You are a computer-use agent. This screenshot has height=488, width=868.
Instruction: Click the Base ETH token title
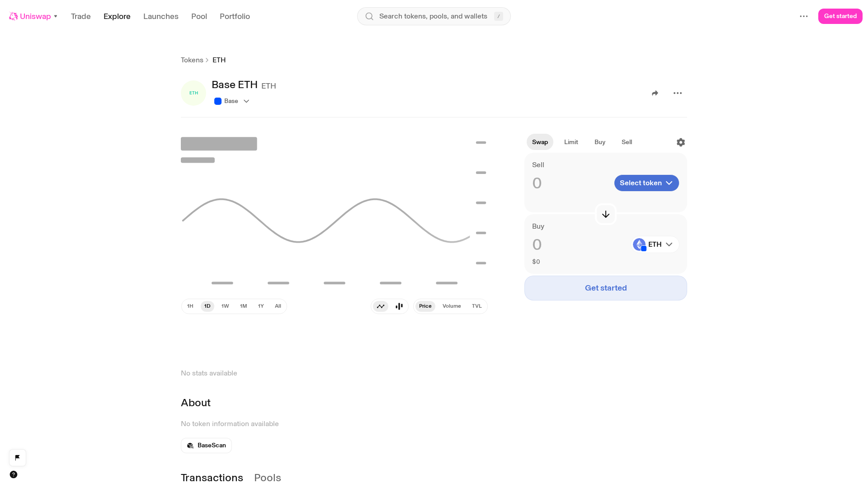point(235,85)
